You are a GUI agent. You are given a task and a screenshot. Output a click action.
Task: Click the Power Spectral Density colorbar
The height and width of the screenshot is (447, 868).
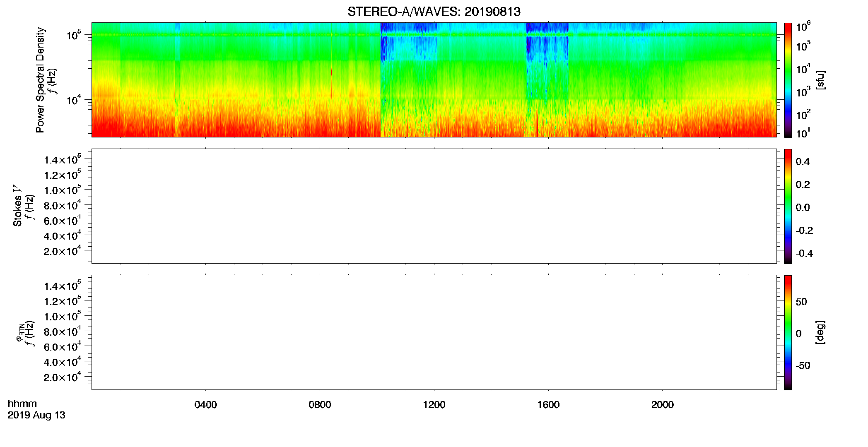(x=788, y=80)
